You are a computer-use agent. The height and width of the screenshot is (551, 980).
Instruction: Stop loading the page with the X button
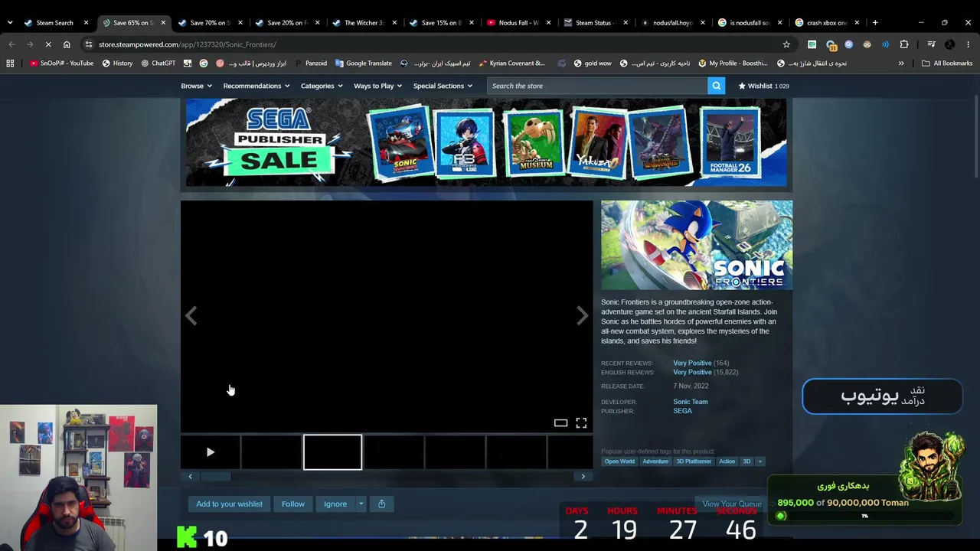pyautogui.click(x=48, y=44)
